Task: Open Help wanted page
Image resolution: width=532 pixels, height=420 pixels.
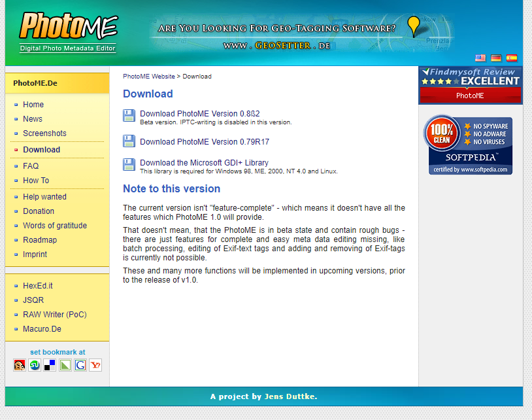Action: (45, 196)
